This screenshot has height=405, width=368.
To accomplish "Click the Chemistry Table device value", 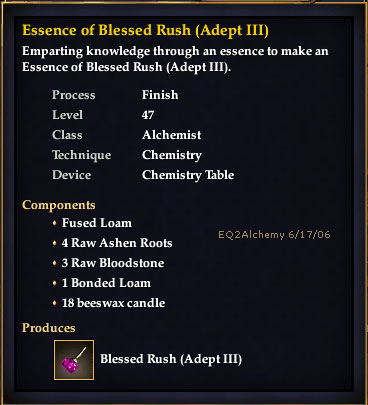I will click(188, 175).
